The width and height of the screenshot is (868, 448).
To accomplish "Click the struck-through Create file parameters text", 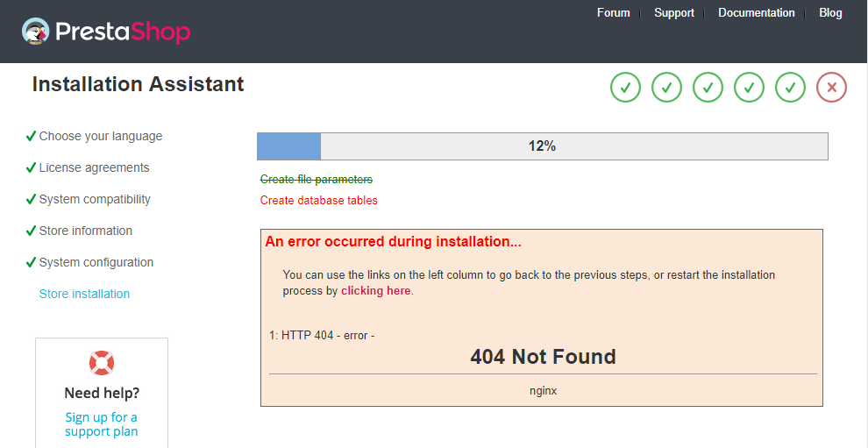I will (x=317, y=180).
